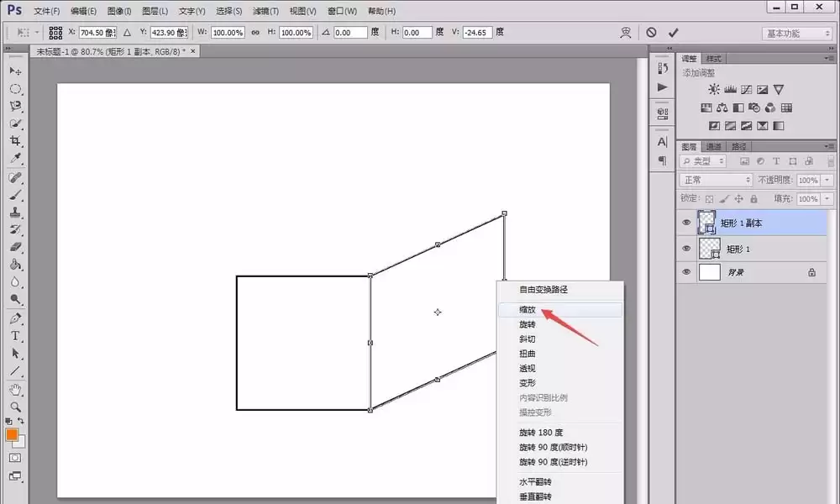Open the Character panel icon
The height and width of the screenshot is (504, 840).
click(663, 142)
